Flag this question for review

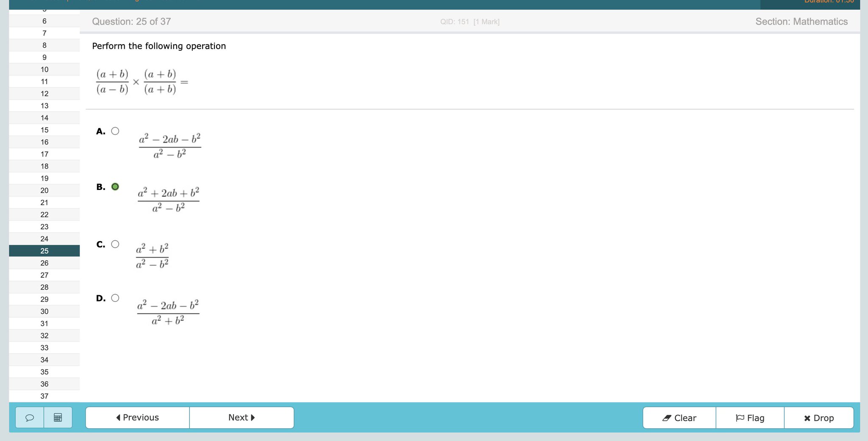(750, 418)
